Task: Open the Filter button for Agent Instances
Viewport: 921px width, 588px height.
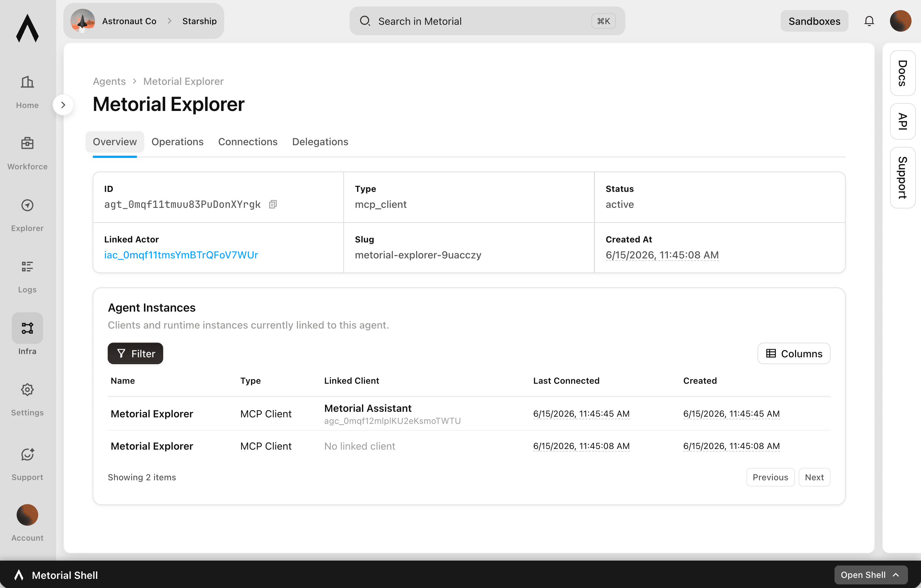Action: coord(135,353)
